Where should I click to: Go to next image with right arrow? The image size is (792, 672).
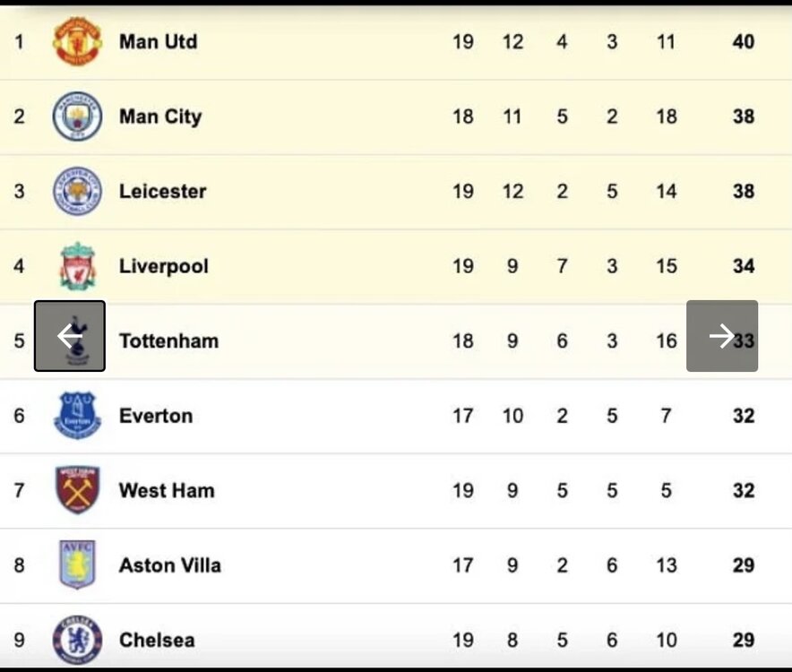[x=722, y=336]
